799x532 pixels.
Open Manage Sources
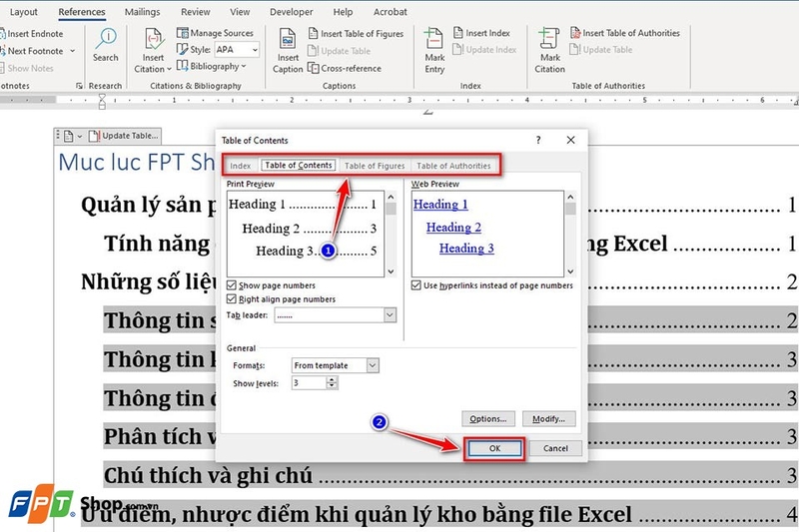click(x=215, y=33)
